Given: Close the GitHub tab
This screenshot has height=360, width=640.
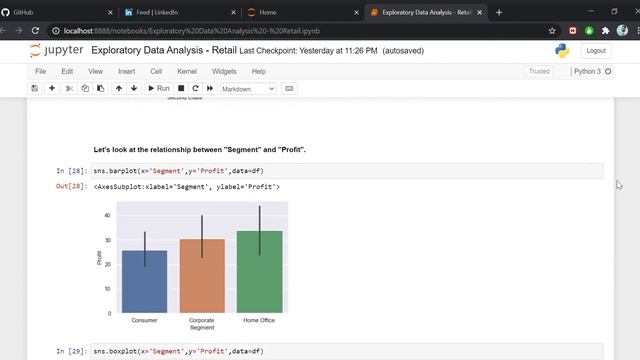Looking at the screenshot, I should [110, 13].
